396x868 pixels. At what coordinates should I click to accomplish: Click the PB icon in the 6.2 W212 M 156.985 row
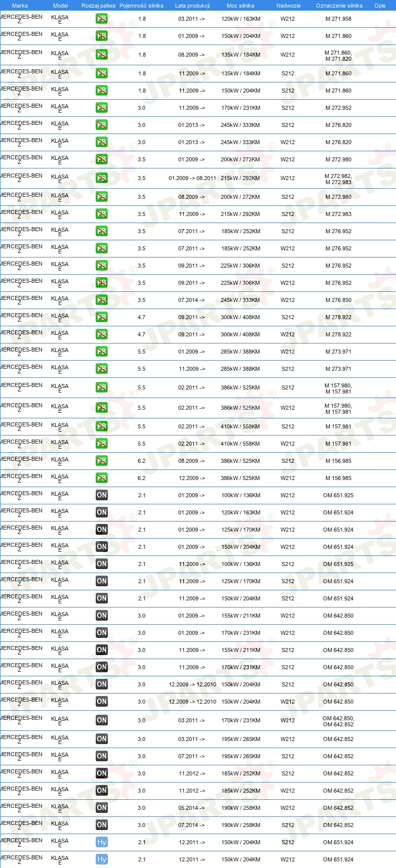pos(101,478)
